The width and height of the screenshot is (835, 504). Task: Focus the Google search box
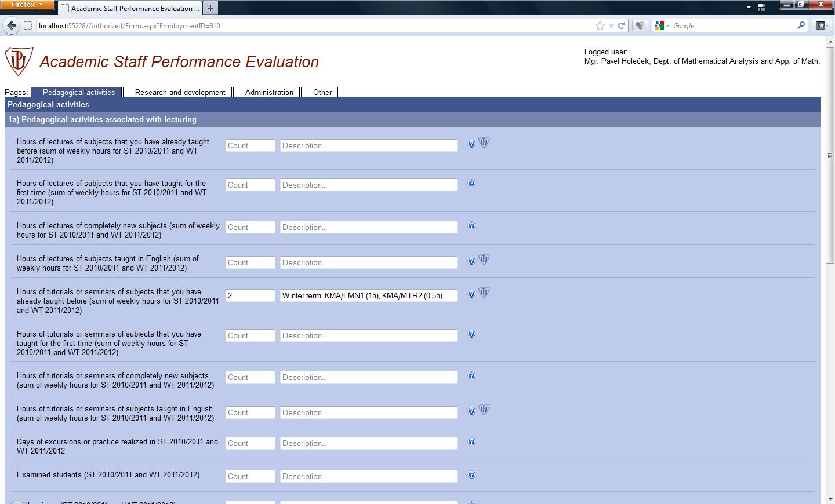click(x=734, y=25)
